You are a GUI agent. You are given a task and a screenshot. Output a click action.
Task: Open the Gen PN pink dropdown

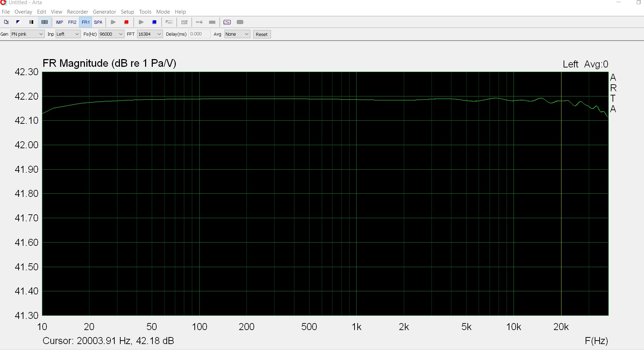[x=27, y=34]
